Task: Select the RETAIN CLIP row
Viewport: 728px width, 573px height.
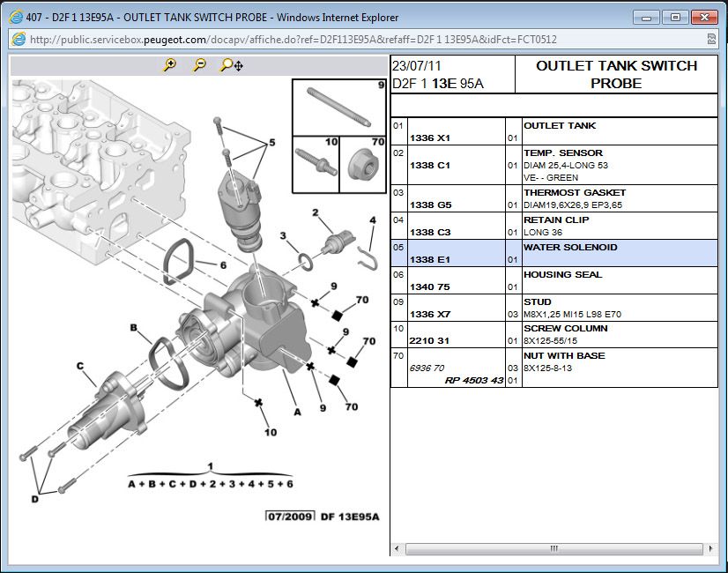Action: click(554, 226)
